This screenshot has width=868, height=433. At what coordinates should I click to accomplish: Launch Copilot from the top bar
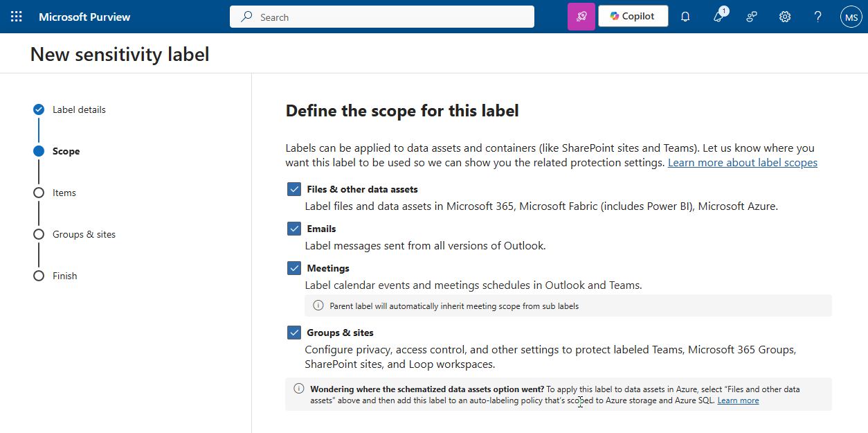tap(633, 16)
